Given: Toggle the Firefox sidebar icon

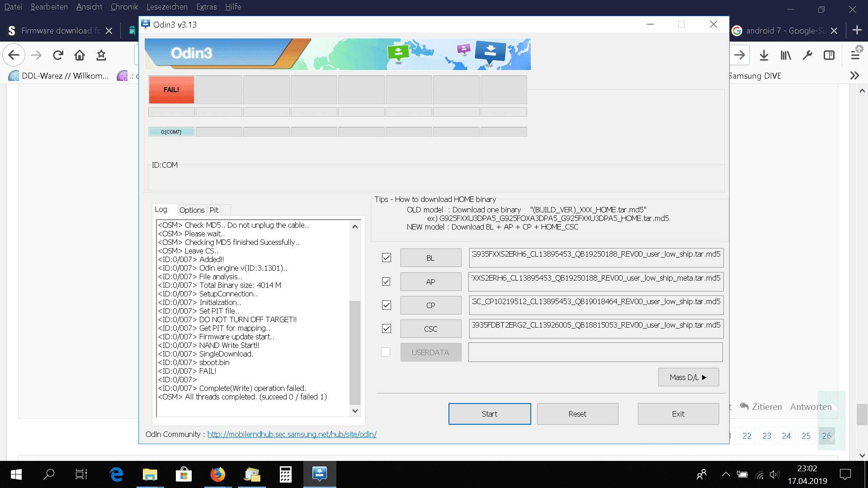Looking at the screenshot, I should (x=829, y=55).
